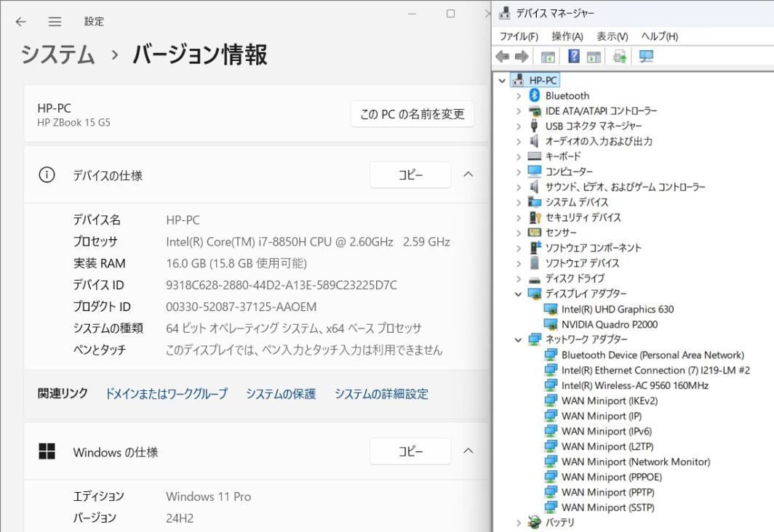The image size is (774, 532).
Task: Click the IDE ATA/ATAPI controller icon
Action: 535,111
